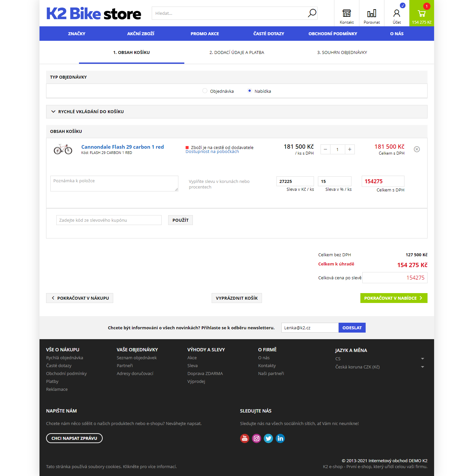Click VYPRÁZDNIT KOŠÍK button

pyautogui.click(x=237, y=298)
